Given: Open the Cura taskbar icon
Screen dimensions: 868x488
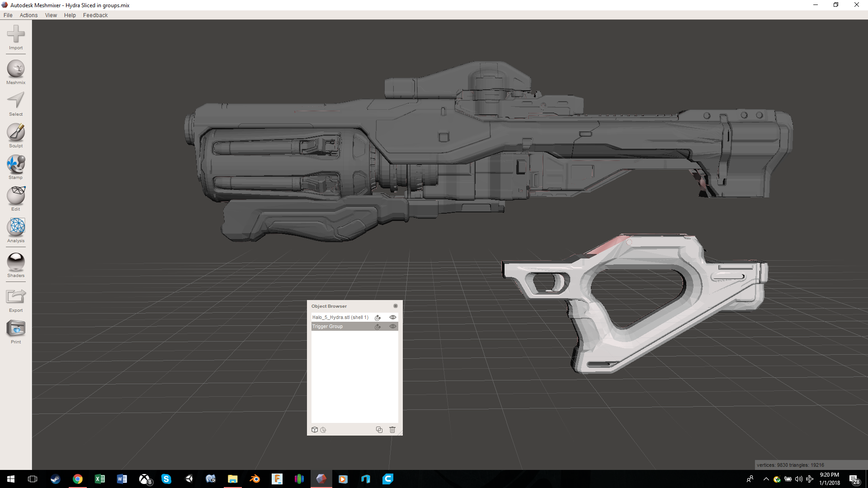Looking at the screenshot, I should pos(388,479).
